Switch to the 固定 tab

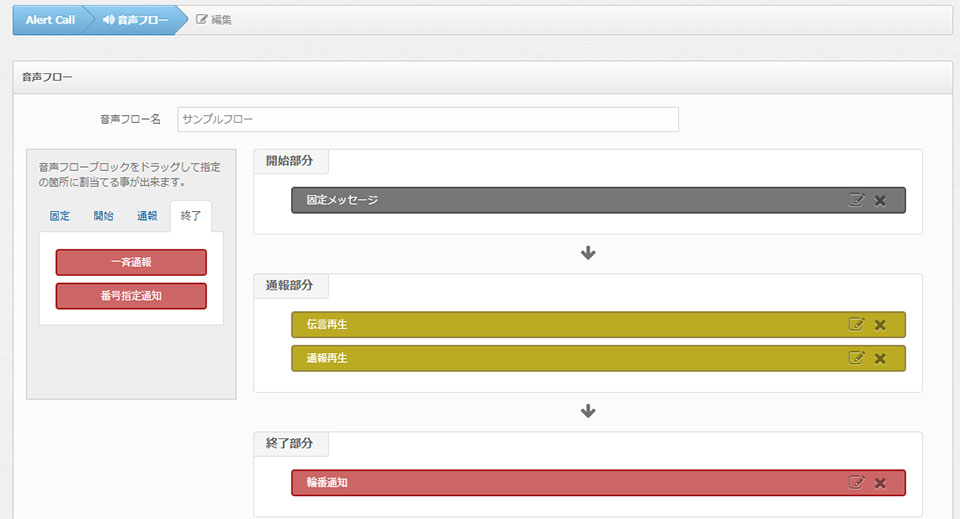point(59,216)
